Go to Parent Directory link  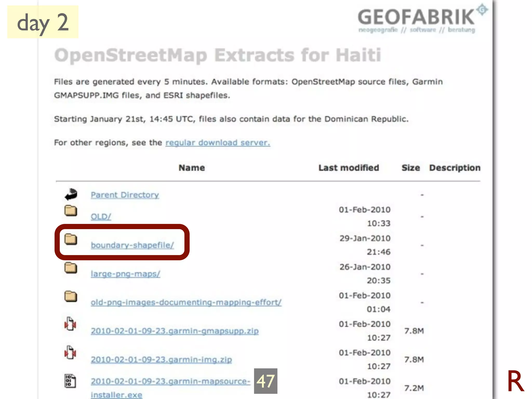pos(125,195)
